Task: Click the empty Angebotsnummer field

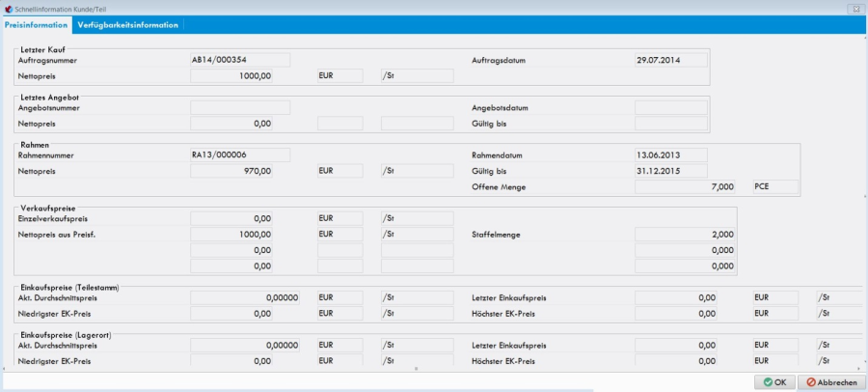Action: point(239,108)
